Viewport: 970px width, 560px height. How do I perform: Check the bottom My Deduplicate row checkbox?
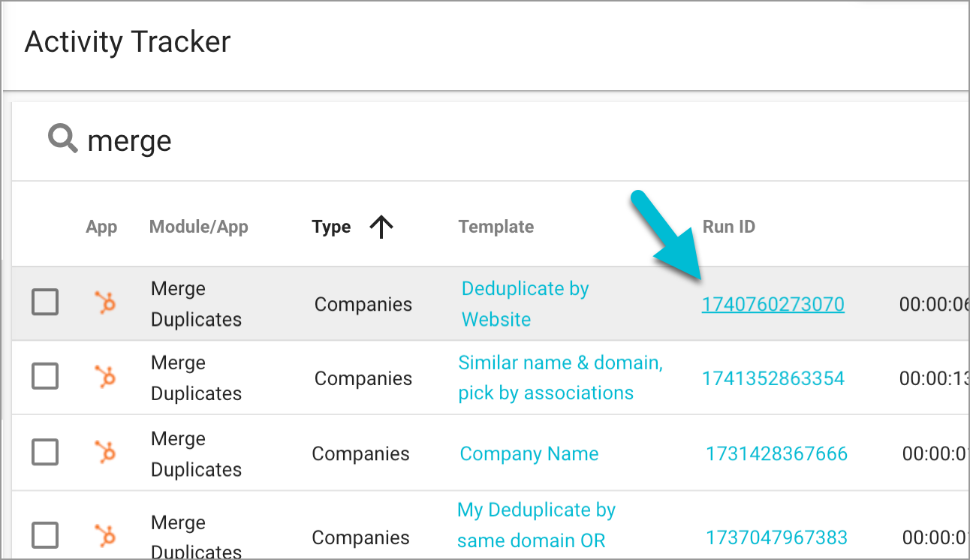point(44,535)
